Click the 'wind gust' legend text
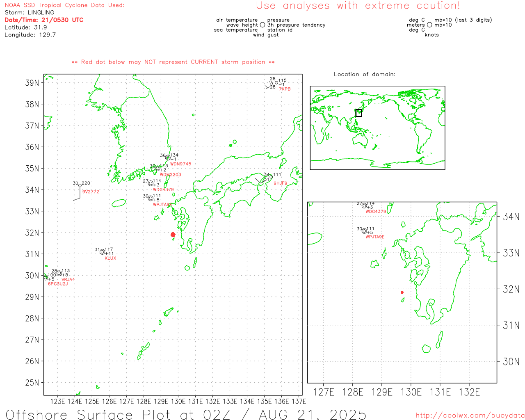Viewport: 525px width, 420px height. click(266, 35)
